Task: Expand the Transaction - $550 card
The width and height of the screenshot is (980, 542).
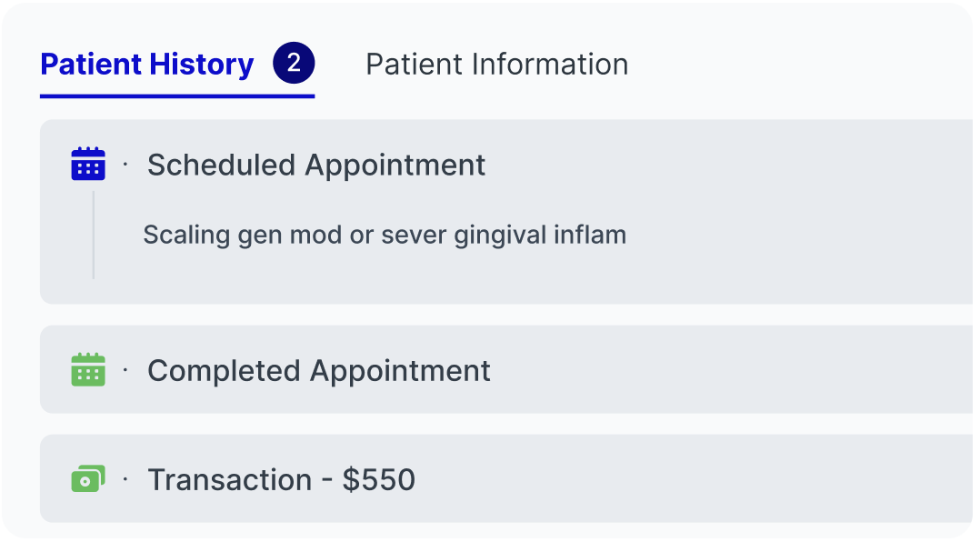Action: click(x=506, y=479)
